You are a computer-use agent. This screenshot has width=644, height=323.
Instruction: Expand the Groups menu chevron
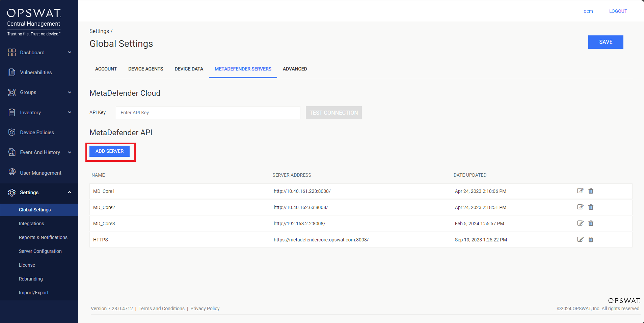[70, 92]
